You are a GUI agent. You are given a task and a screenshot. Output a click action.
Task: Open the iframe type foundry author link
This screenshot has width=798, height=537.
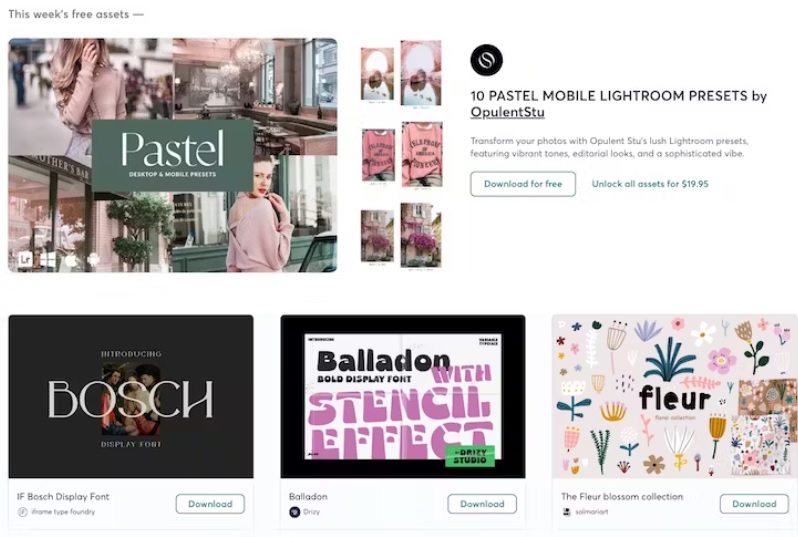pyautogui.click(x=63, y=512)
